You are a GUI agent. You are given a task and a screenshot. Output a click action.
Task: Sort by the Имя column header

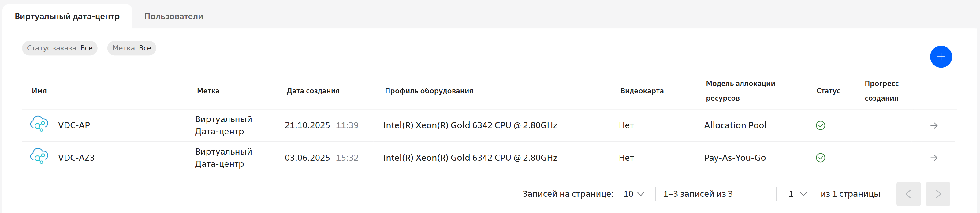coord(39,91)
